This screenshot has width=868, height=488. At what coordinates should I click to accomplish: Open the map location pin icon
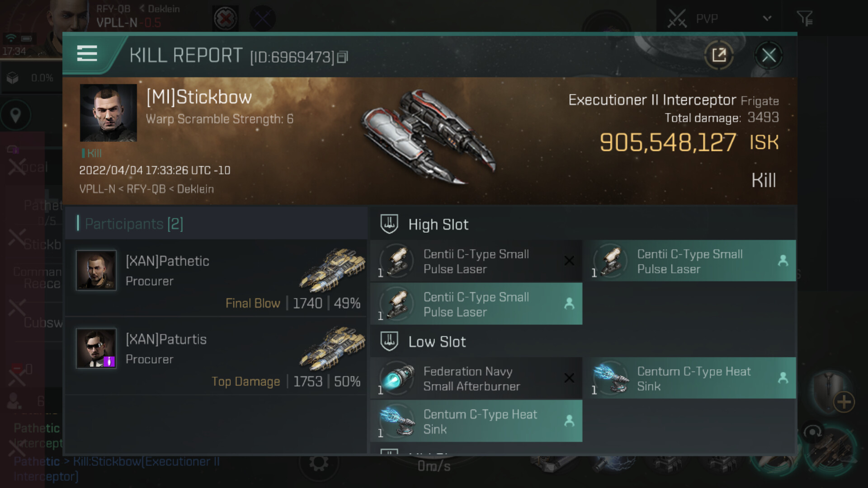[16, 115]
